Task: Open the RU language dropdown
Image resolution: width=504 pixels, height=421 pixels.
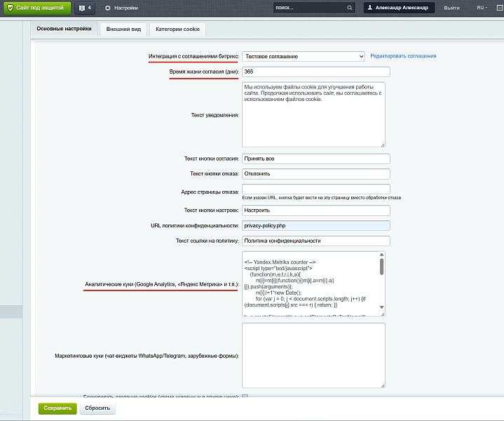Action: (482, 8)
